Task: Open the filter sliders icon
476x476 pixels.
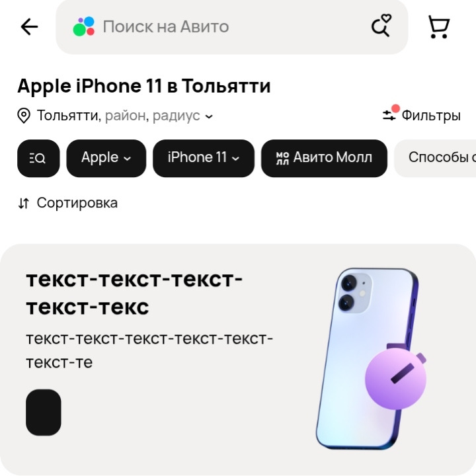Action: pyautogui.click(x=389, y=115)
